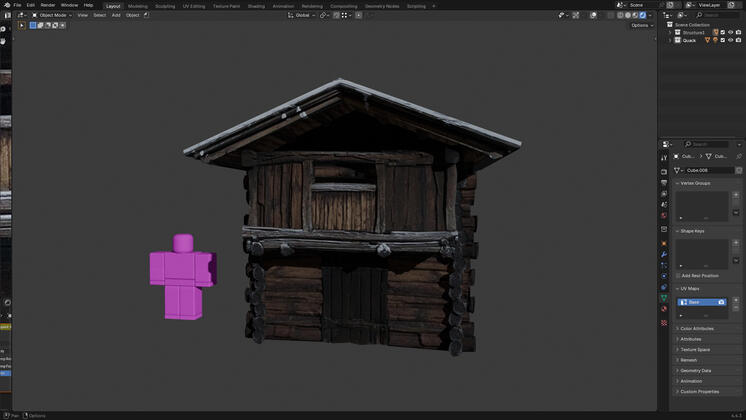Open the Modifiers wrench tab
746x420 pixels.
(664, 254)
